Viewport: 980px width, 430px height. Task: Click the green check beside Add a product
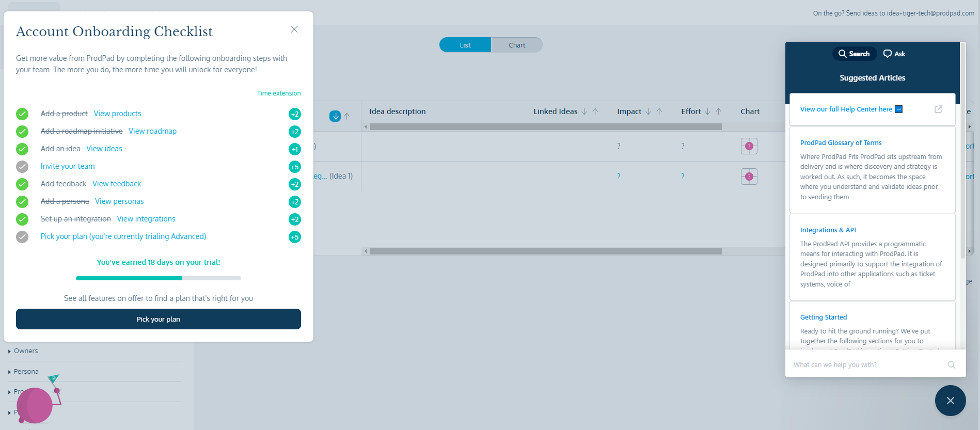click(x=22, y=114)
